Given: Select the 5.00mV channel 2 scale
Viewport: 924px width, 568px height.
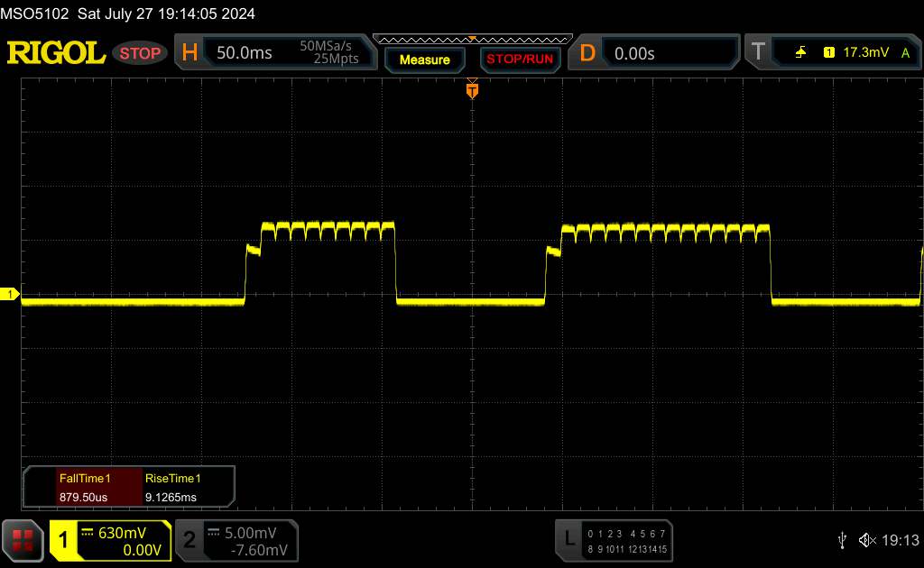Looking at the screenshot, I should pyautogui.click(x=251, y=533).
